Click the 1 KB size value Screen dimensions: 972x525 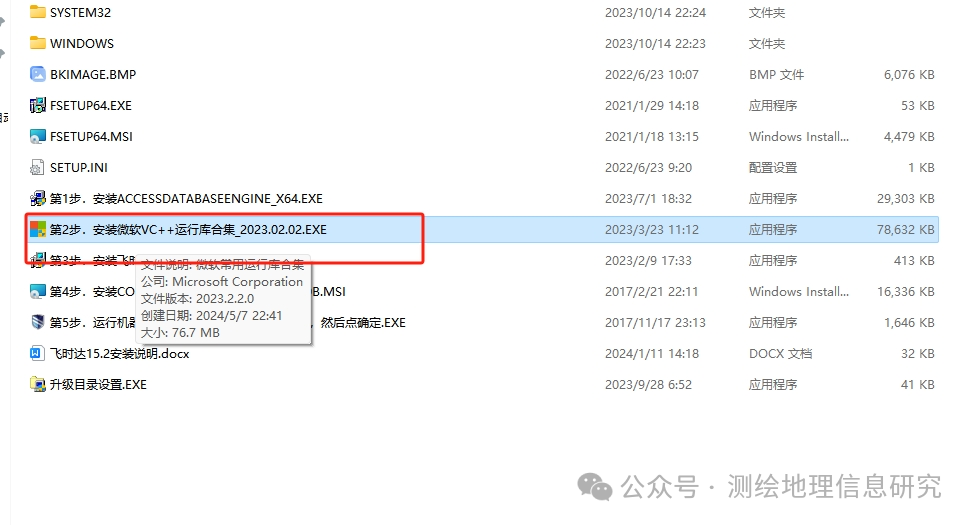(921, 167)
